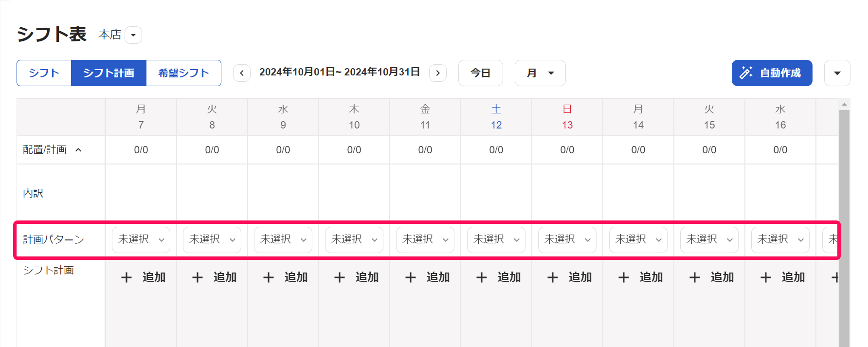Open 計画パターン dropdown for day 8
The image size is (868, 347).
point(212,239)
